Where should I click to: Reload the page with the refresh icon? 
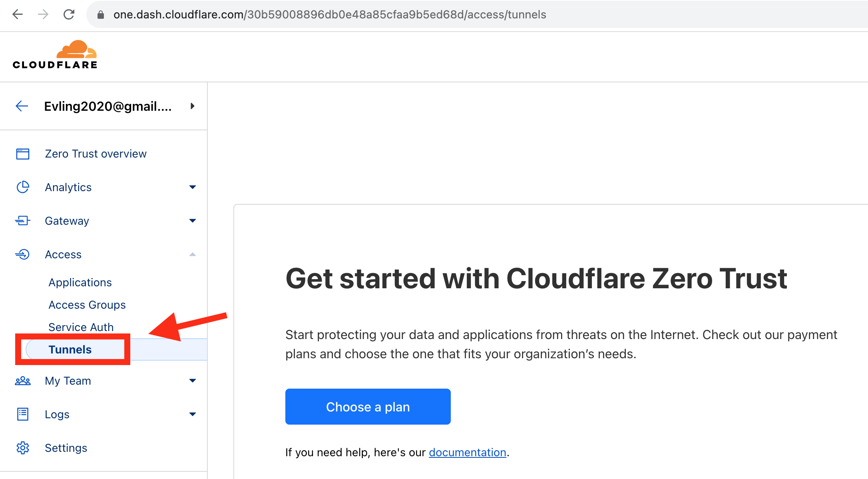coord(69,14)
